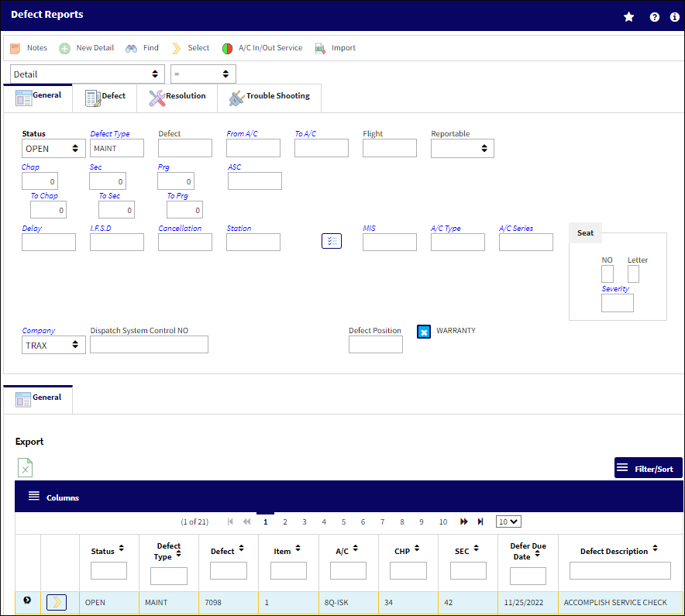Click ACCOMPLISH SERVICE CHECK cell

click(x=621, y=603)
